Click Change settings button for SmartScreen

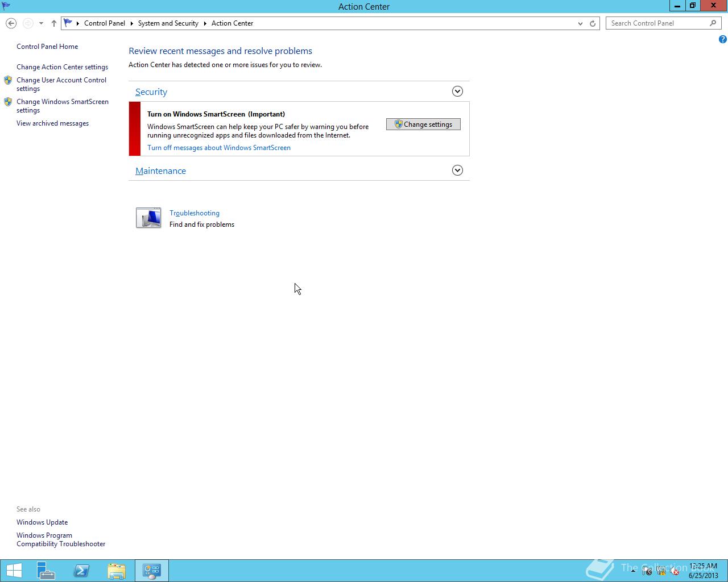tap(423, 124)
